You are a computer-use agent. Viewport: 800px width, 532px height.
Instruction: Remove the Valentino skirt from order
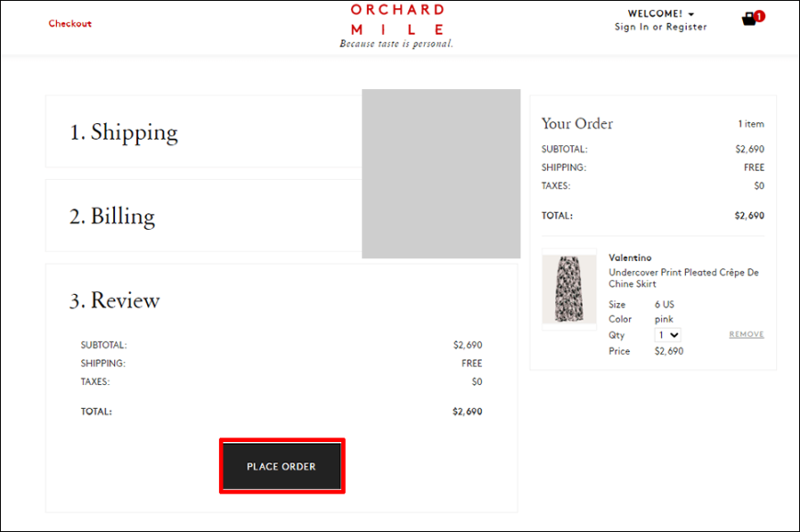coord(747,334)
